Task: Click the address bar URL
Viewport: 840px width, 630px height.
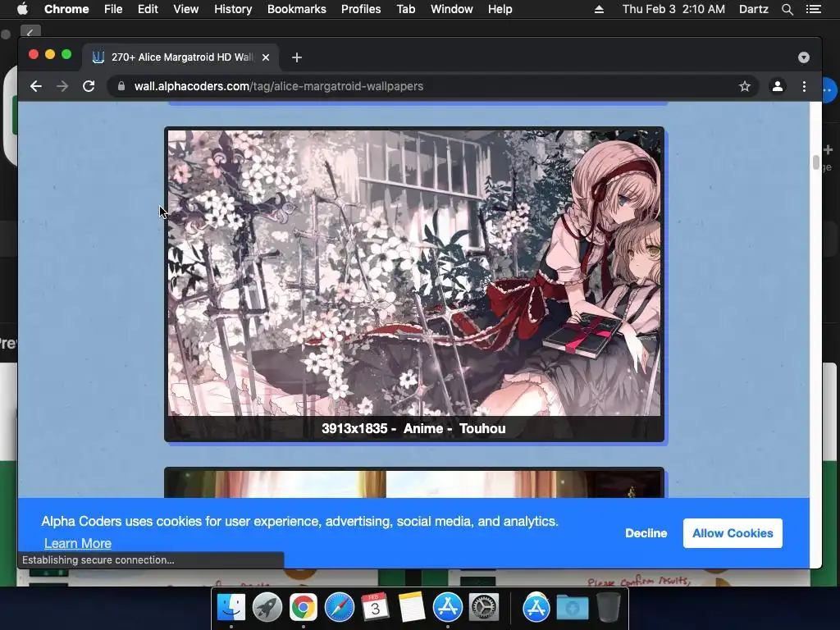Action: (279, 86)
